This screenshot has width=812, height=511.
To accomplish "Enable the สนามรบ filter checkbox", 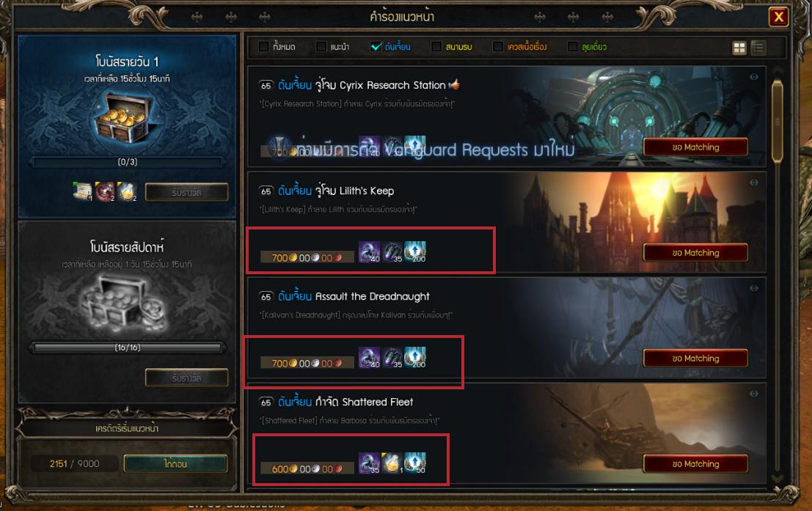I will pos(436,47).
